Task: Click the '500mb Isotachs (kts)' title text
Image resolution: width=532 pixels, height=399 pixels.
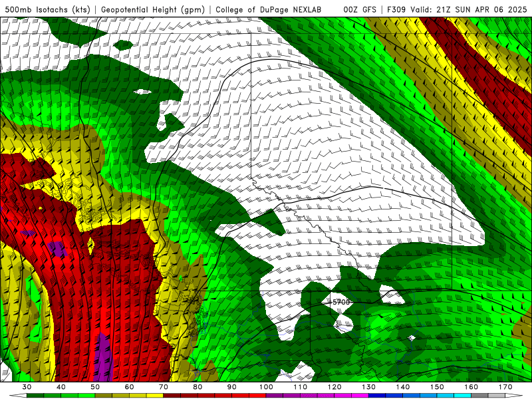Action: pos(48,9)
